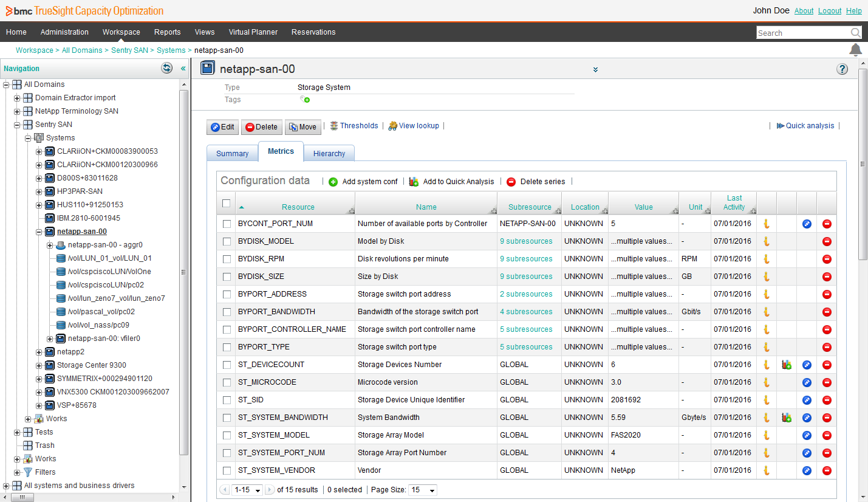
Task: Open the Administration menu
Action: tap(64, 32)
